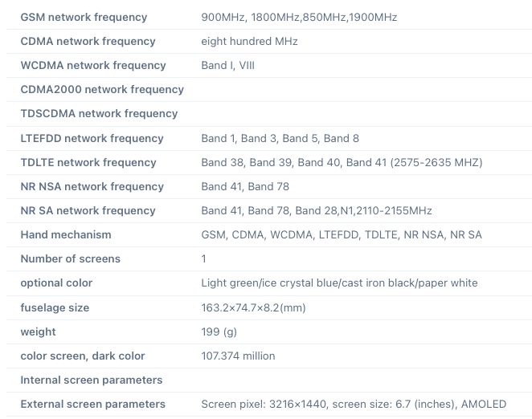Click the Hand mechanism network list value
Image resolution: width=532 pixels, height=419 pixels.
click(x=342, y=234)
